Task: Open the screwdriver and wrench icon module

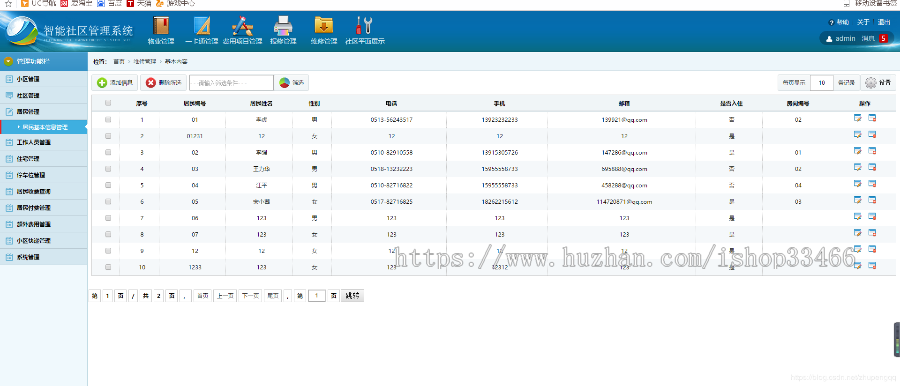Action: coord(364,26)
